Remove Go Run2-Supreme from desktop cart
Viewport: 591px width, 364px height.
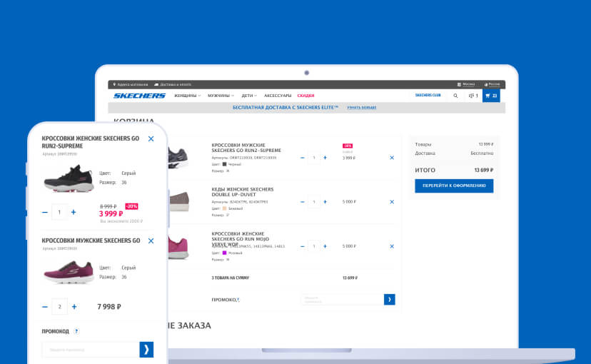(391, 158)
